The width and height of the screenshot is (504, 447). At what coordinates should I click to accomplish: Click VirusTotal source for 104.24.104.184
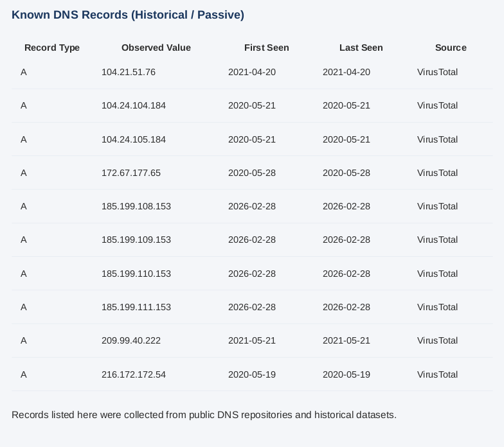pos(437,105)
